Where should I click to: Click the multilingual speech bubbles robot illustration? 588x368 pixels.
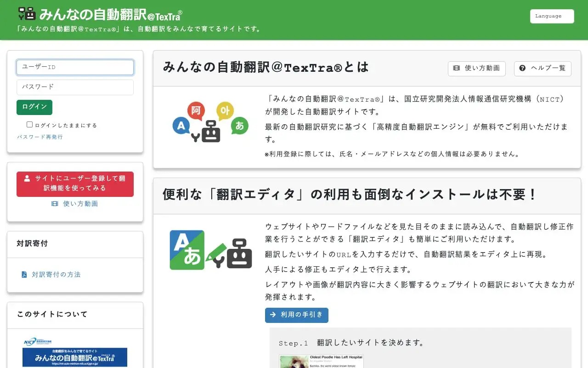pyautogui.click(x=210, y=122)
